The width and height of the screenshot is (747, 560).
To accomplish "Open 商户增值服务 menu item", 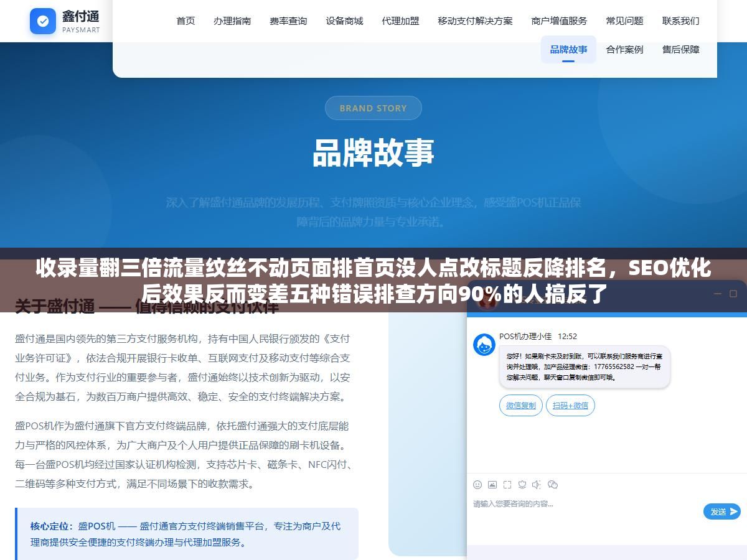I will tap(559, 21).
